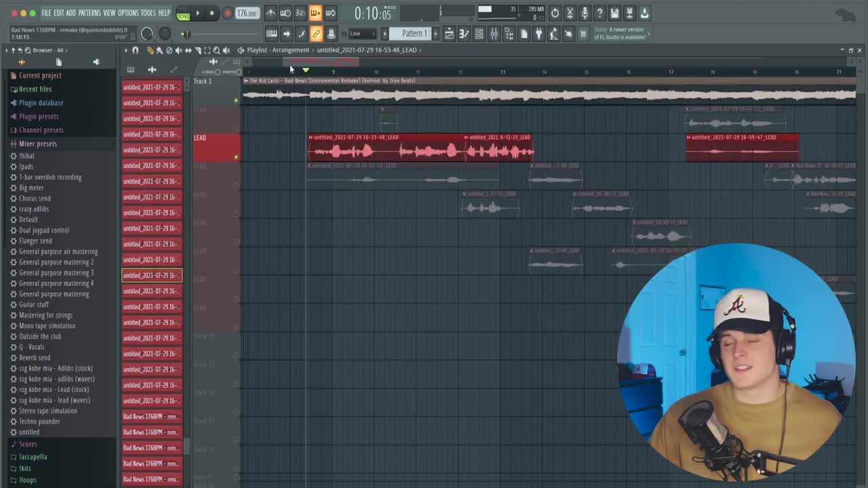Toggle the metronome
Viewport: 868px width, 488px height.
coord(271,13)
